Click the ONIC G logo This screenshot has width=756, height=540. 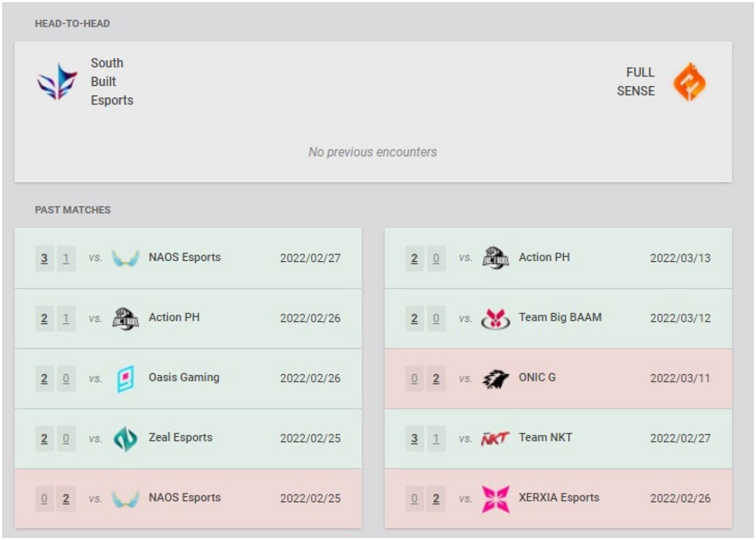495,379
